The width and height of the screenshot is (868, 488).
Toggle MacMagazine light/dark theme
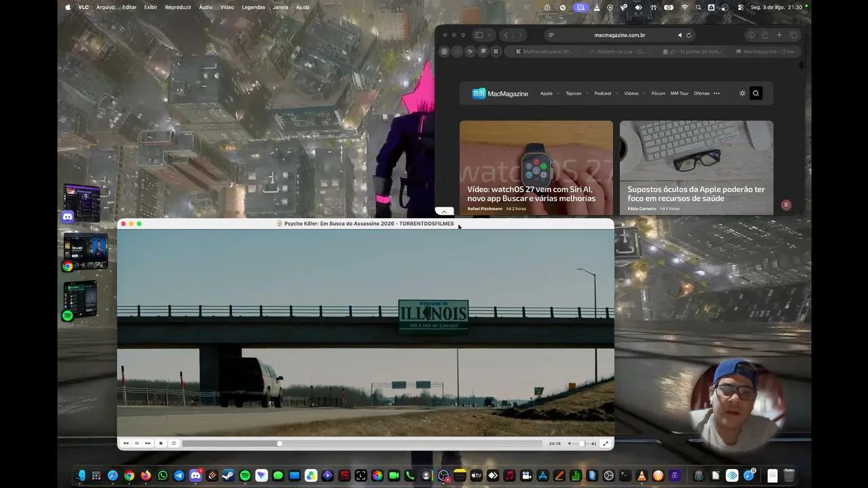(x=743, y=94)
